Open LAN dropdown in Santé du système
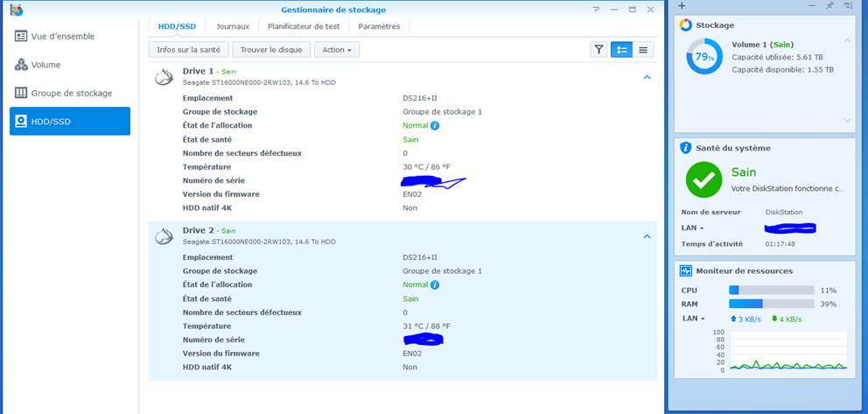 click(x=692, y=228)
